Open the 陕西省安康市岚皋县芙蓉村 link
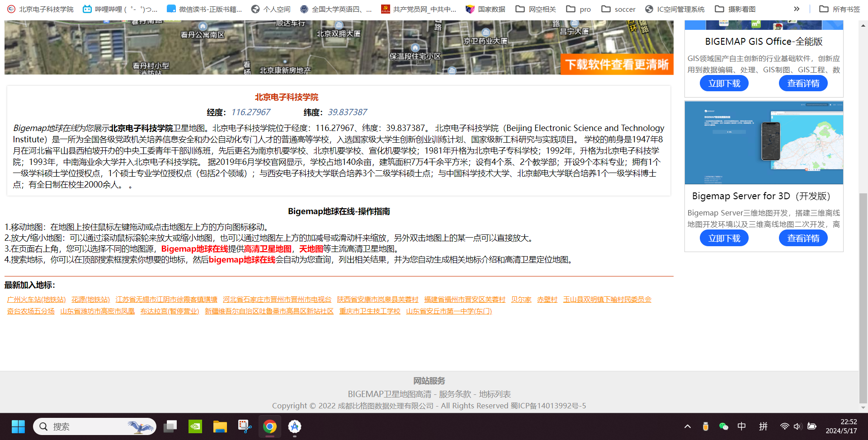868x440 pixels. (x=378, y=300)
